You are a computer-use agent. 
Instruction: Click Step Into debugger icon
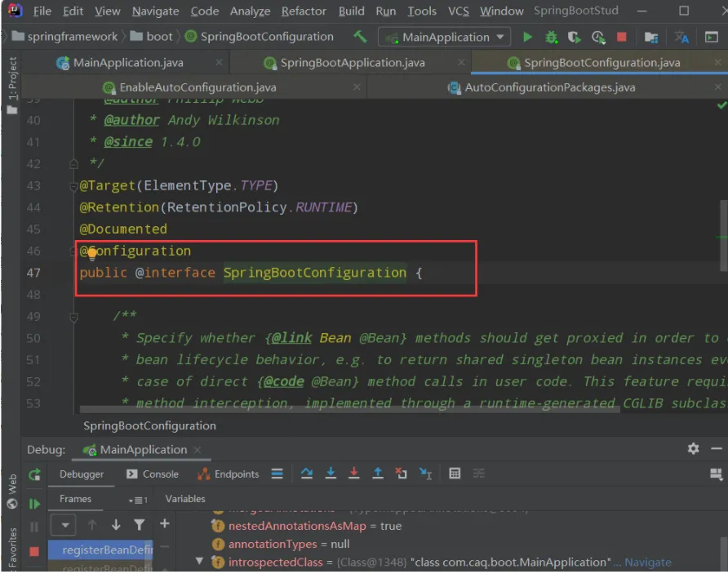coord(331,474)
